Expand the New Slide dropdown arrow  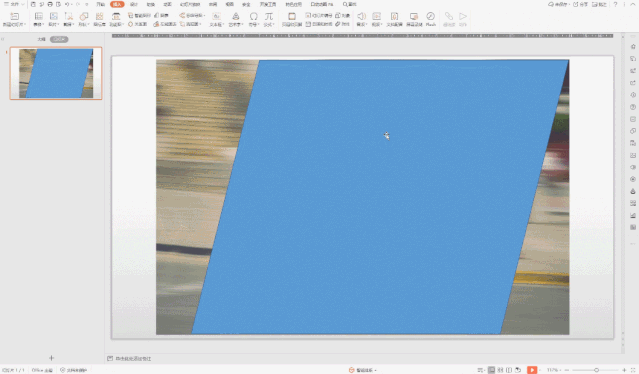[x=25, y=25]
